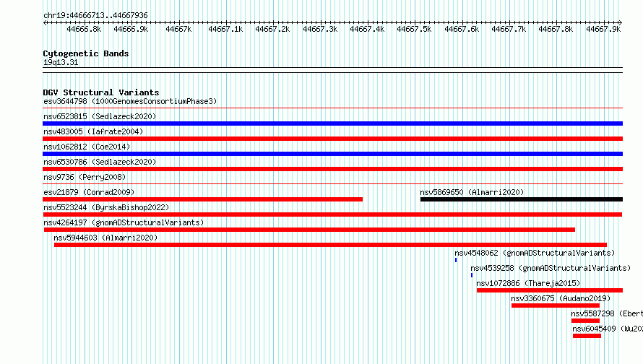Screen dimensions: 643x364
Task: Select red bar under esv21879
Action: click(202, 199)
